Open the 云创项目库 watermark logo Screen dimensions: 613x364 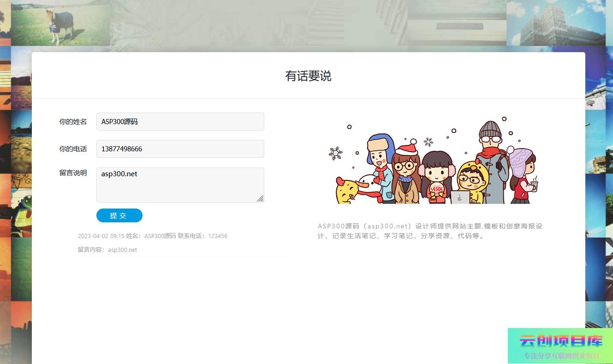coord(560,346)
